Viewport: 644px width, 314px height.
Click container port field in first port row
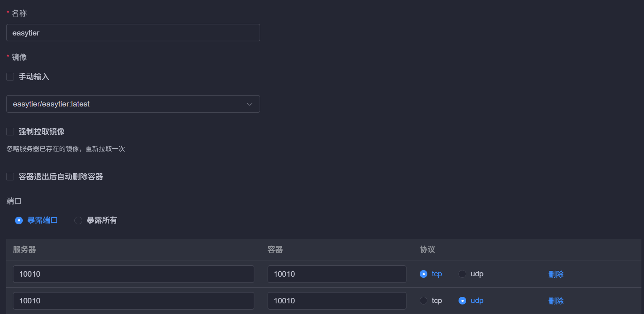pyautogui.click(x=336, y=274)
